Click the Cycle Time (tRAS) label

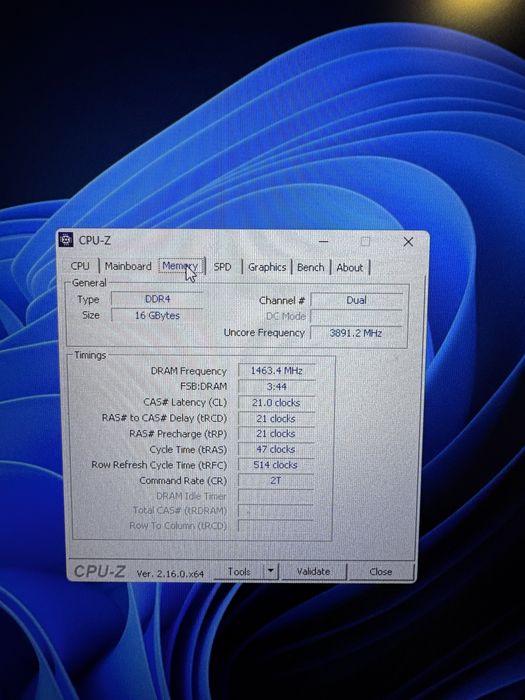(x=188, y=450)
